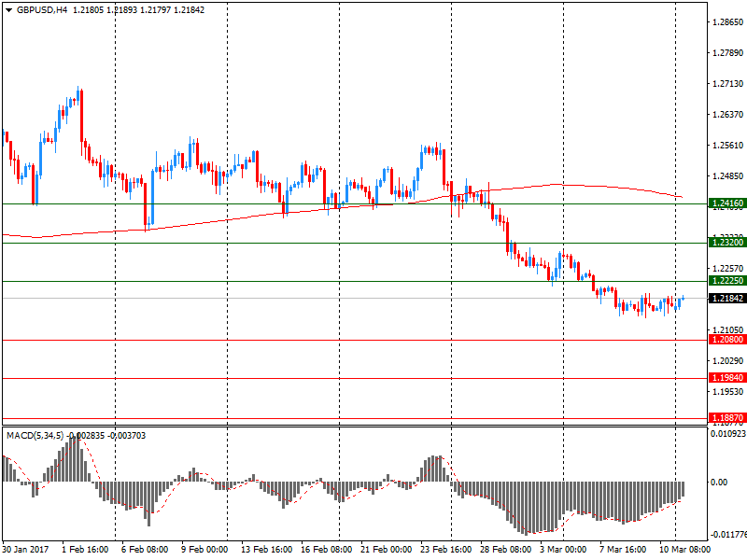Select the 1.24160 green level label
747x560 pixels.
(727, 203)
